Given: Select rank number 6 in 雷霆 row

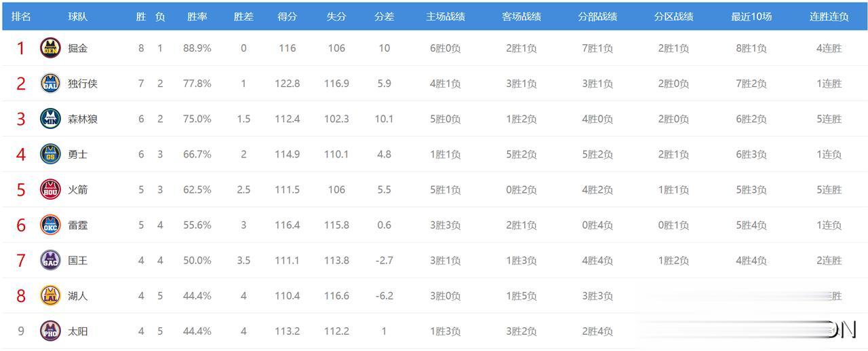Looking at the screenshot, I should [21, 225].
